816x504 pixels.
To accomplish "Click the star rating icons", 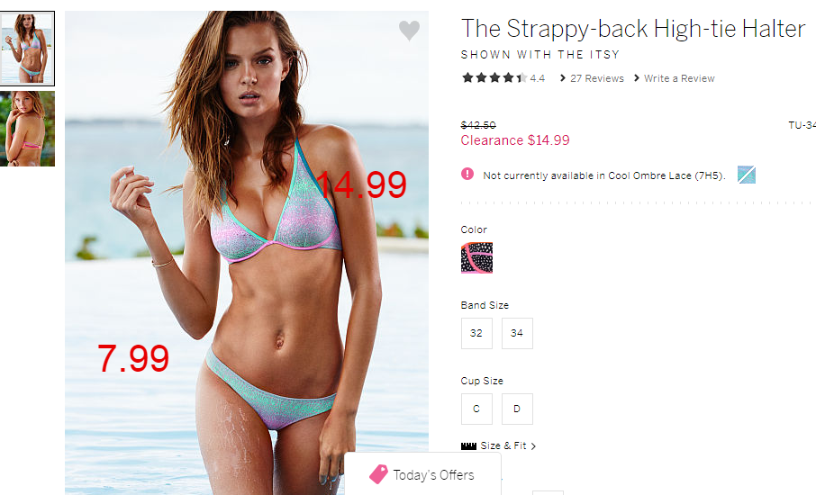I will (494, 78).
